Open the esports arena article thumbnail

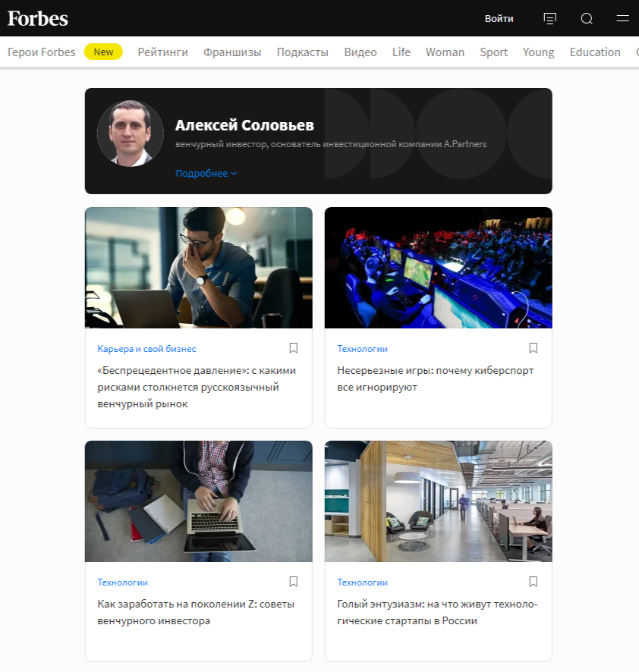pos(439,268)
